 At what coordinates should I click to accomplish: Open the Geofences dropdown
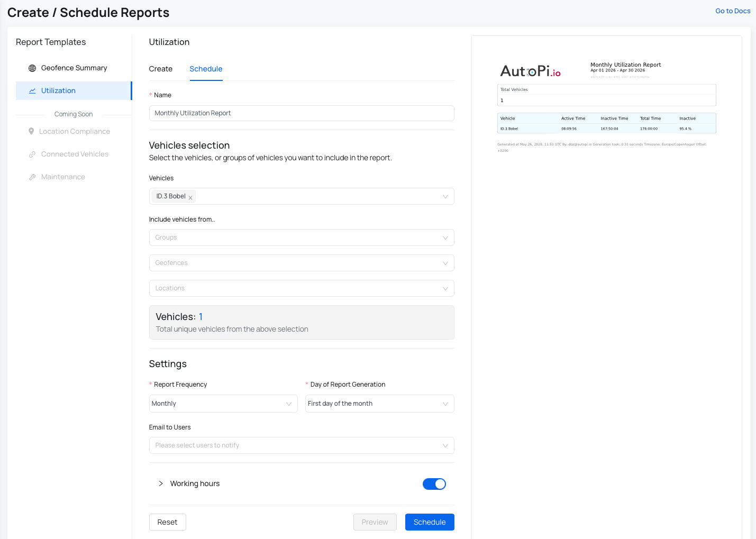click(302, 263)
